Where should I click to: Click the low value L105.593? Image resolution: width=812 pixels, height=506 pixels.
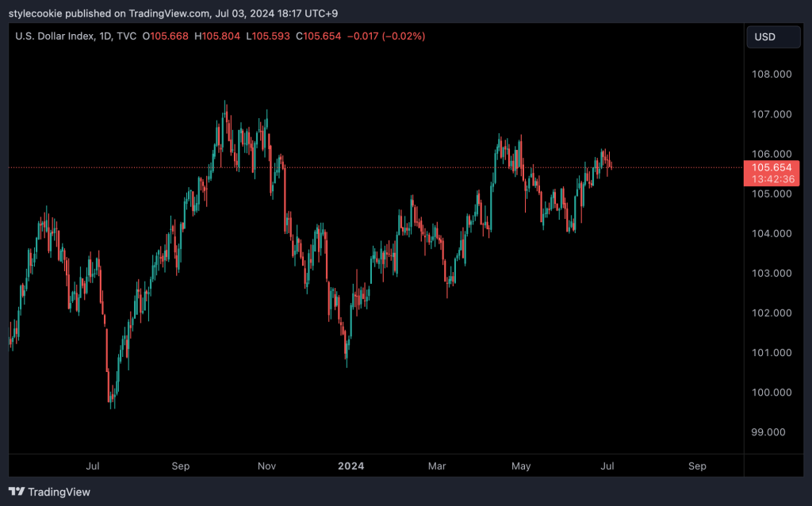[x=269, y=36]
